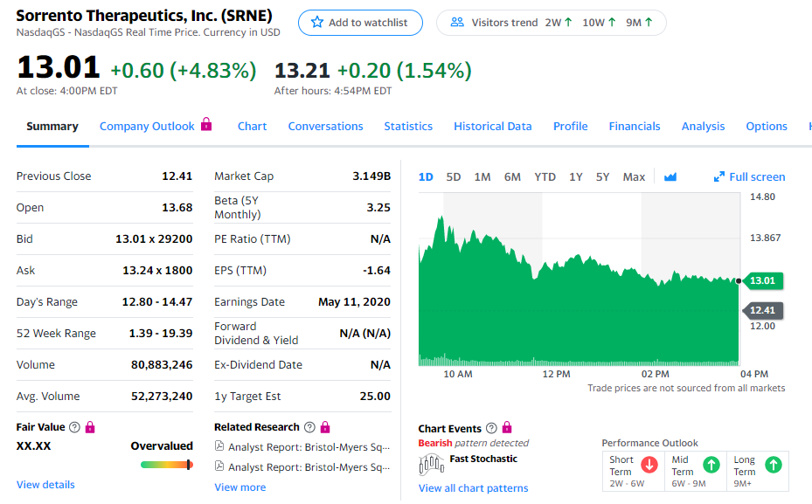Click View all chart patterns link
Viewport: 812px width, 504px height.
pos(474,488)
